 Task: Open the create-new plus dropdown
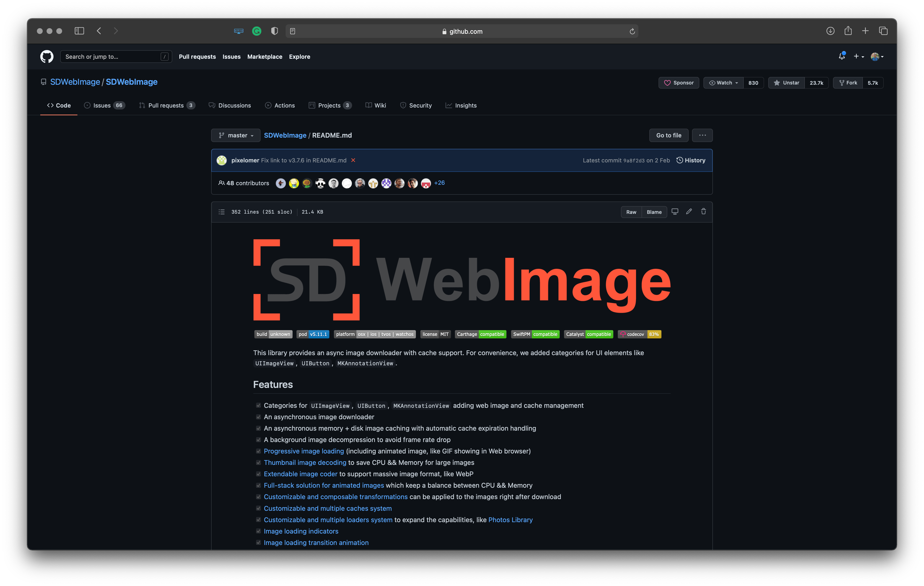coord(858,57)
